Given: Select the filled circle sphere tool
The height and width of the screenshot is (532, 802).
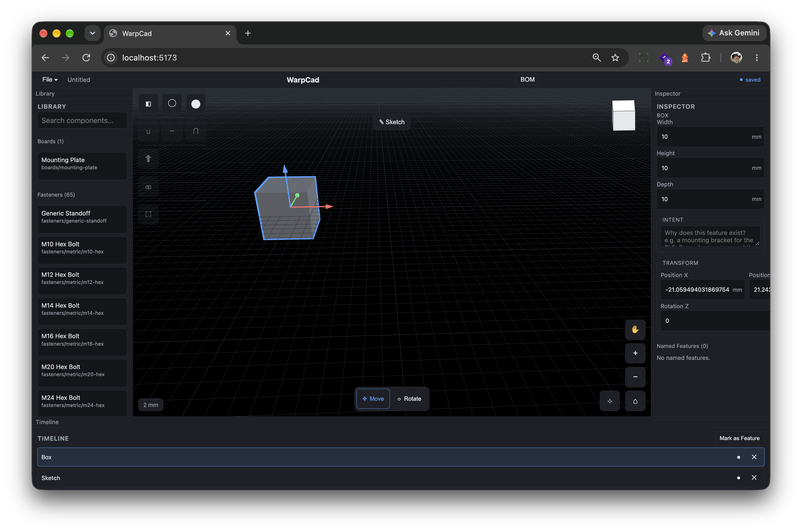Looking at the screenshot, I should click(x=196, y=104).
